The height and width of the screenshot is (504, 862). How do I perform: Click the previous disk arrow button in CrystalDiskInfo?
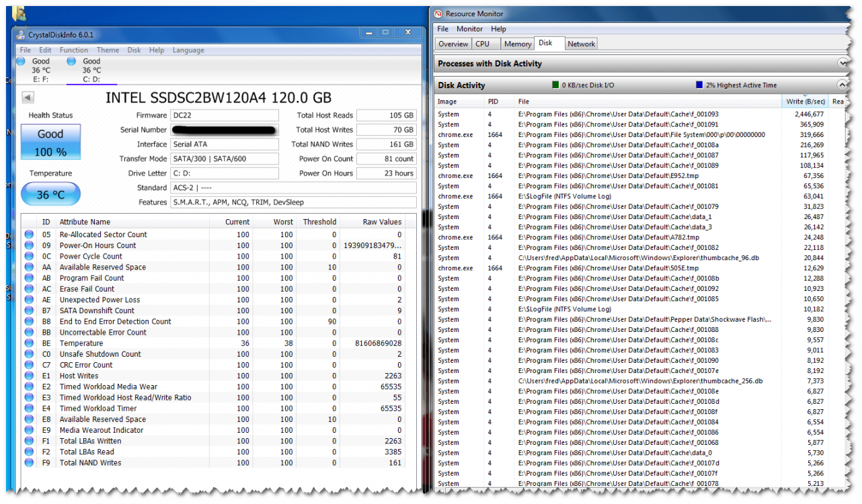[x=28, y=97]
